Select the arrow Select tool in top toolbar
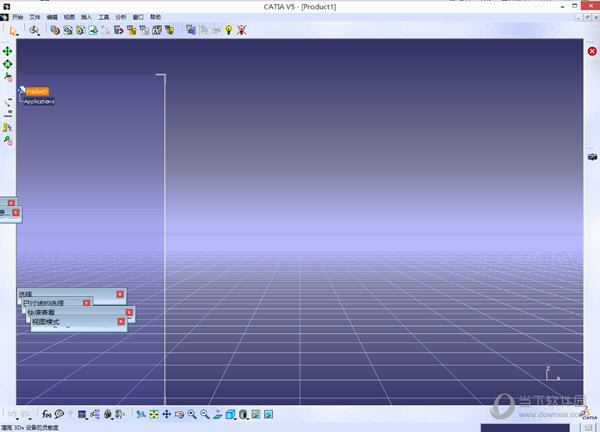The width and height of the screenshot is (600, 432). tap(13, 30)
